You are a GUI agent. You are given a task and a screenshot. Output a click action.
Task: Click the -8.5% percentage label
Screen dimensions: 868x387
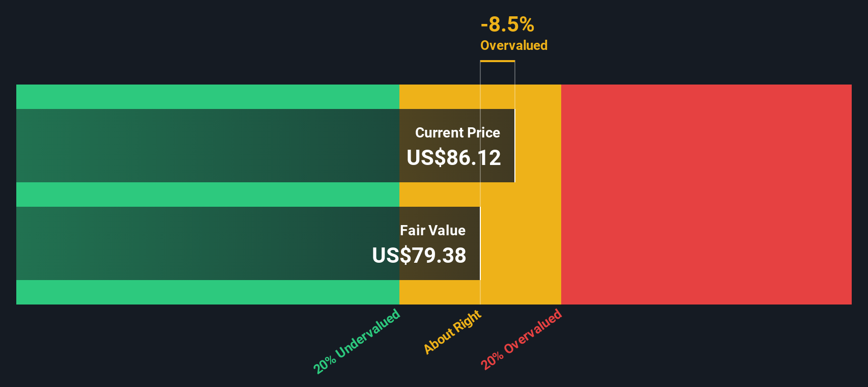(x=507, y=24)
